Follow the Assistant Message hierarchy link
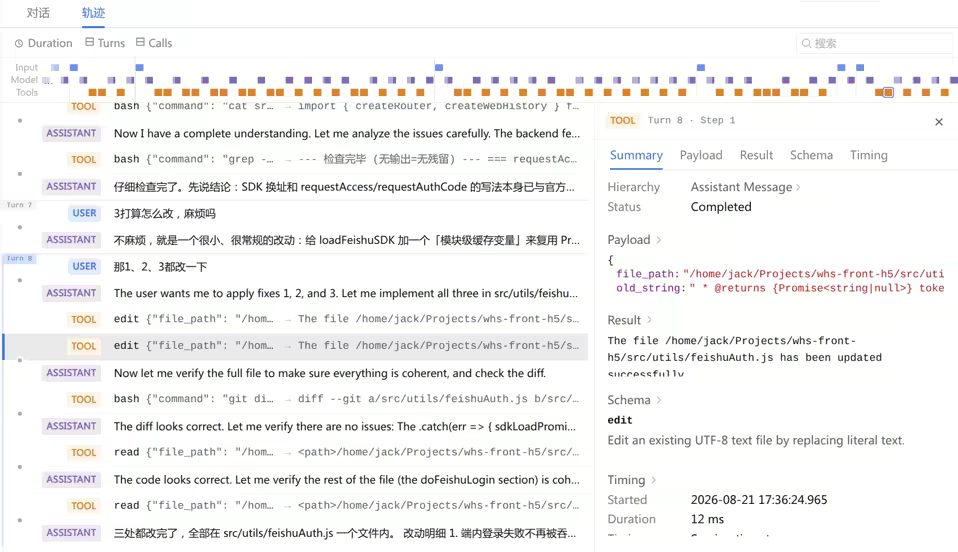Viewport: 958px width, 552px height. pos(745,187)
